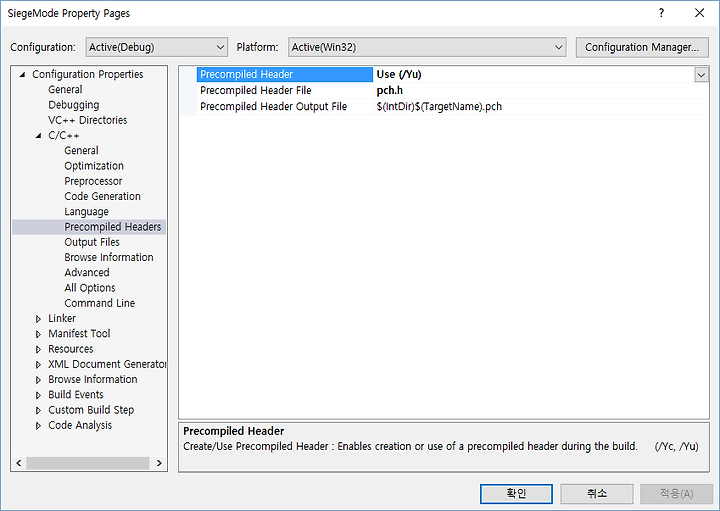
Task: Open the Preprocessor page
Action: pos(93,181)
